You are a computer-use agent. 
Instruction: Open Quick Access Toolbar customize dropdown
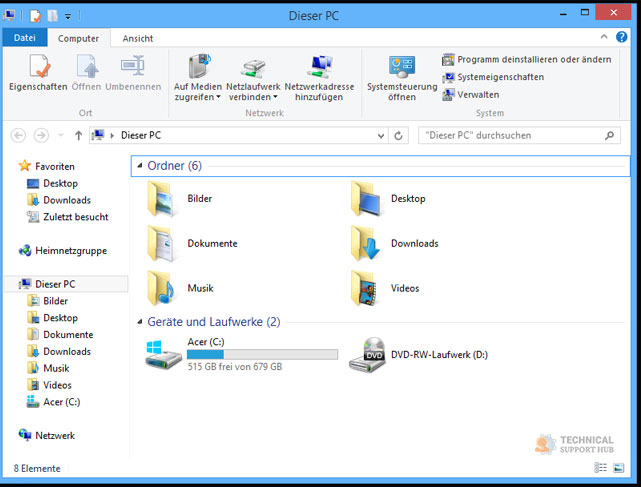click(68, 16)
